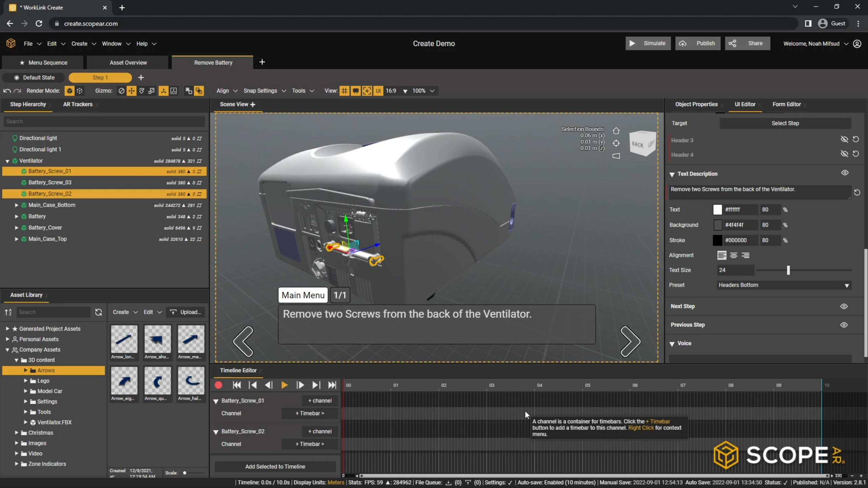Toggle the grid view icon

(x=344, y=91)
